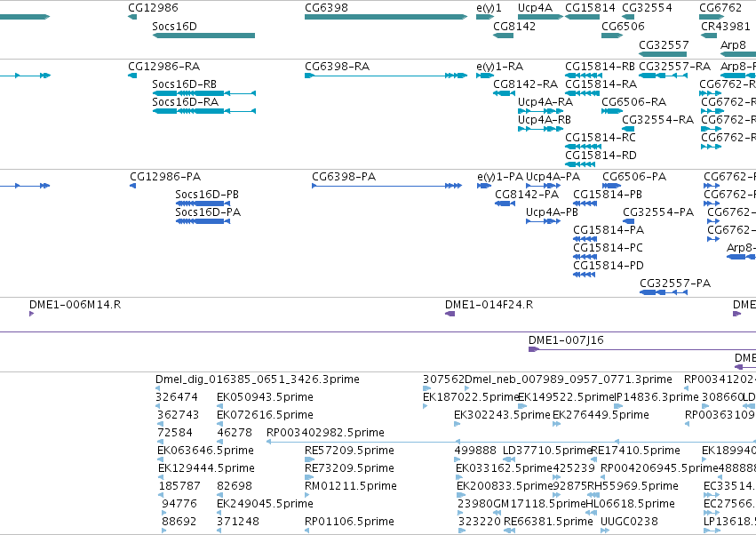This screenshot has height=535, width=756.
Task: Click transcript CG15814-RB
Action: coord(583,76)
